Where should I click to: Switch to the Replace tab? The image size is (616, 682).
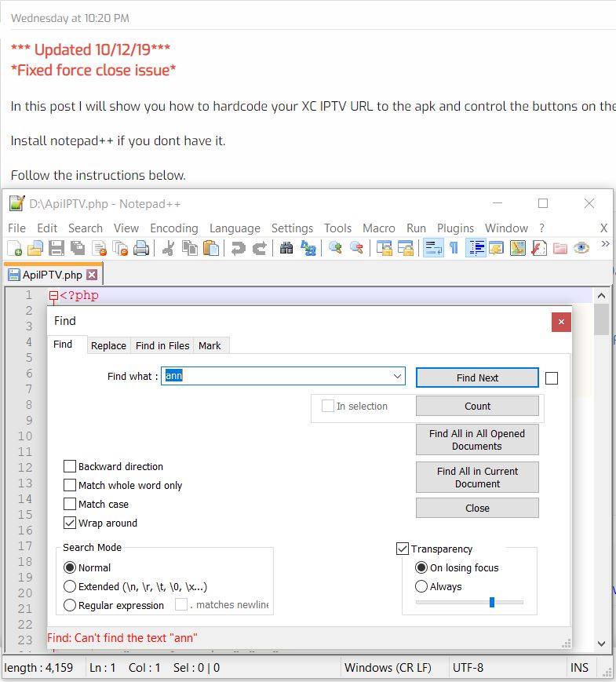coord(108,345)
